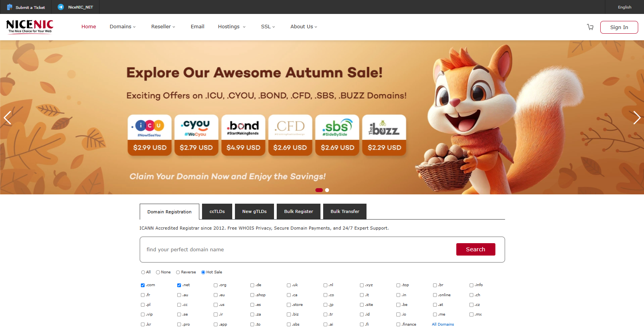
Task: Expand the Domains menu
Action: coord(123,27)
